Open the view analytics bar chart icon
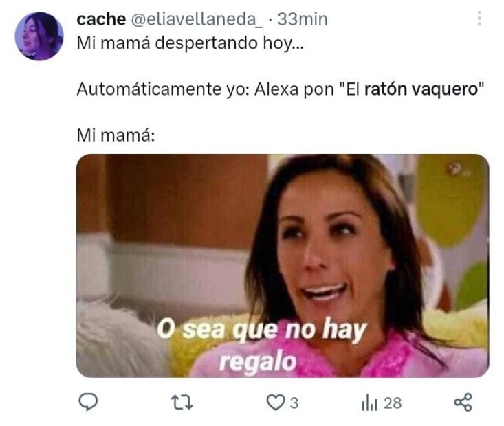Image resolution: width=504 pixels, height=426 pixels. pos(369,403)
